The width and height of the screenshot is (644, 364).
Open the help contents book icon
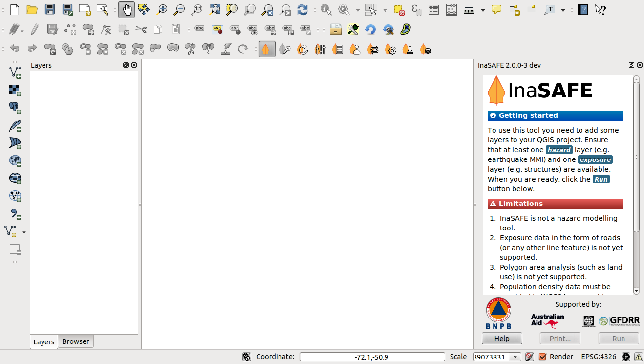(582, 9)
